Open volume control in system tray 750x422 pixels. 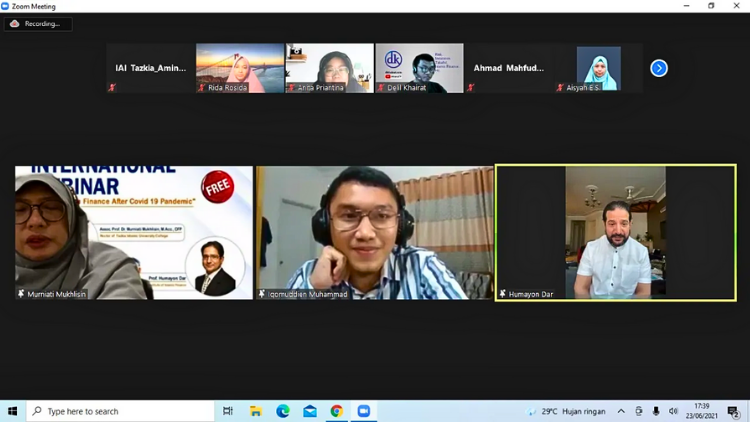click(x=673, y=411)
